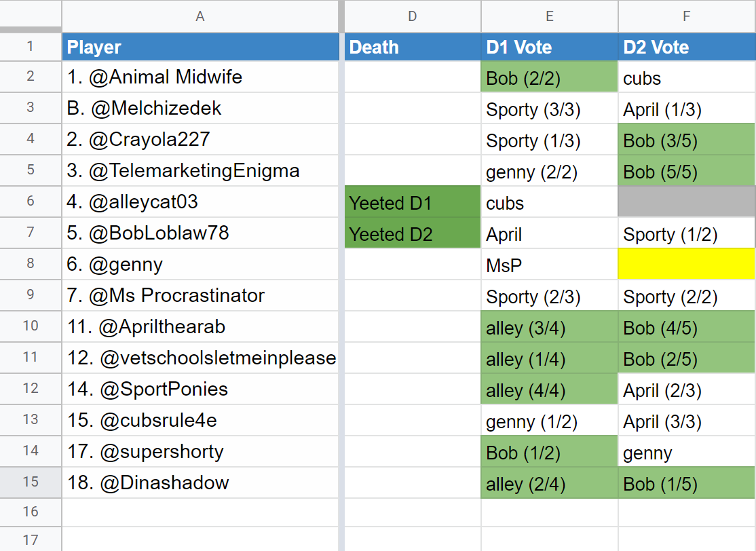
Task: Click the hidden columns divider between A and D
Action: (341, 16)
